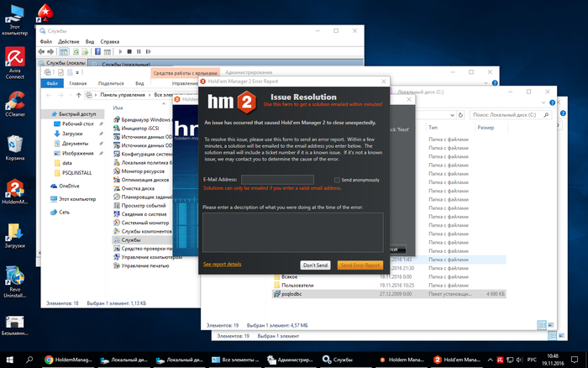Open the Загрузки desktop folder
The height and width of the screenshot is (368, 588).
point(15,235)
